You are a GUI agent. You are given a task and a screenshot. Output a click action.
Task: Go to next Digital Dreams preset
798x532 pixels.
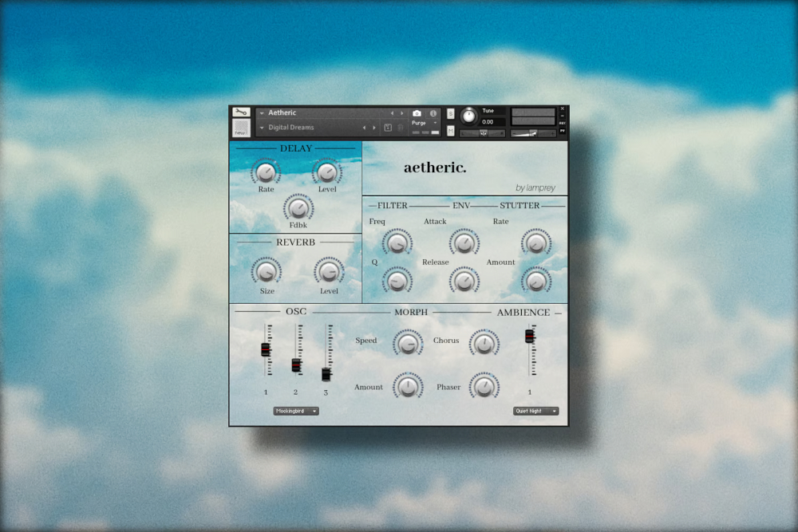click(x=374, y=128)
